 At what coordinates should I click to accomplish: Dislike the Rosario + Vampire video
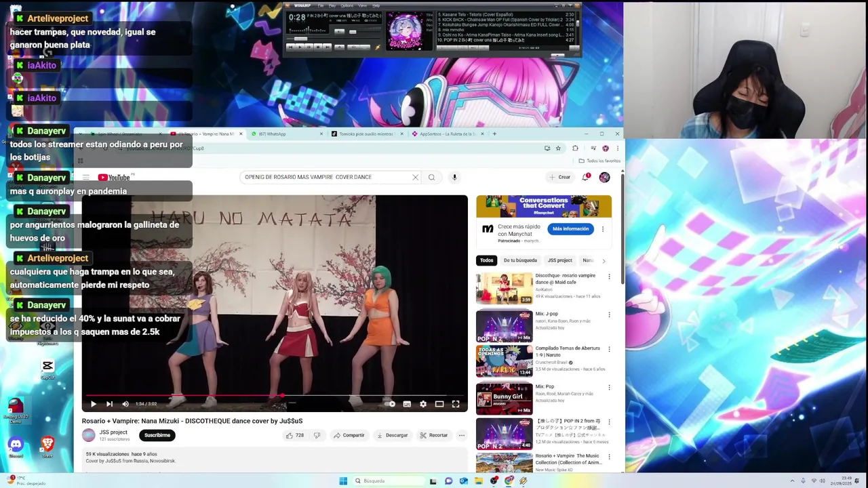tap(317, 435)
